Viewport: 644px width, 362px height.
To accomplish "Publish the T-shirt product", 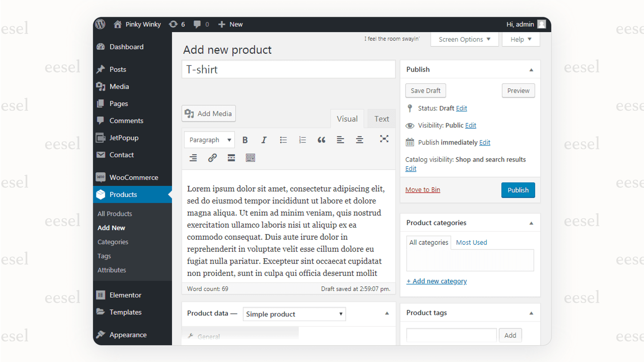I will [518, 190].
